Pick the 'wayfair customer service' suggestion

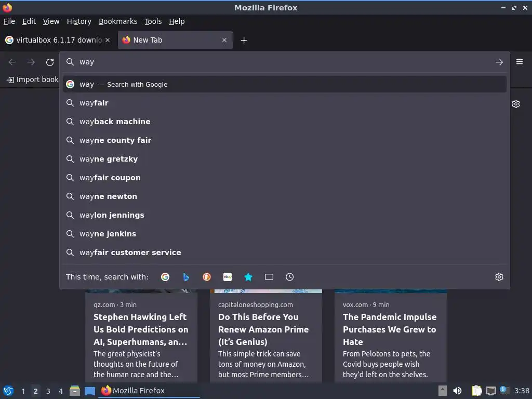point(285,252)
